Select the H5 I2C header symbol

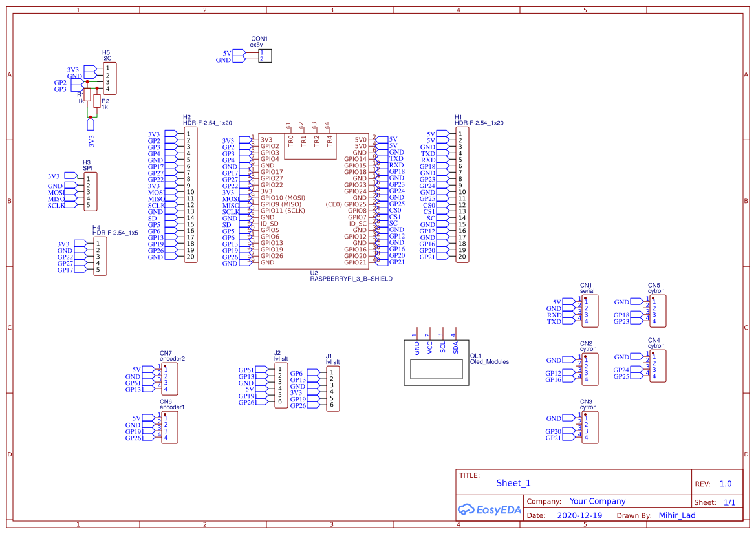click(x=109, y=78)
